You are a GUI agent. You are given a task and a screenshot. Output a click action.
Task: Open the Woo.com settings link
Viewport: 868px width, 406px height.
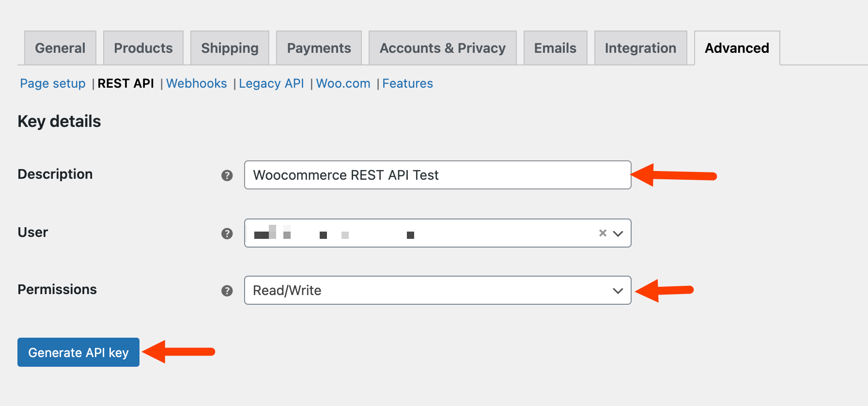tap(343, 83)
